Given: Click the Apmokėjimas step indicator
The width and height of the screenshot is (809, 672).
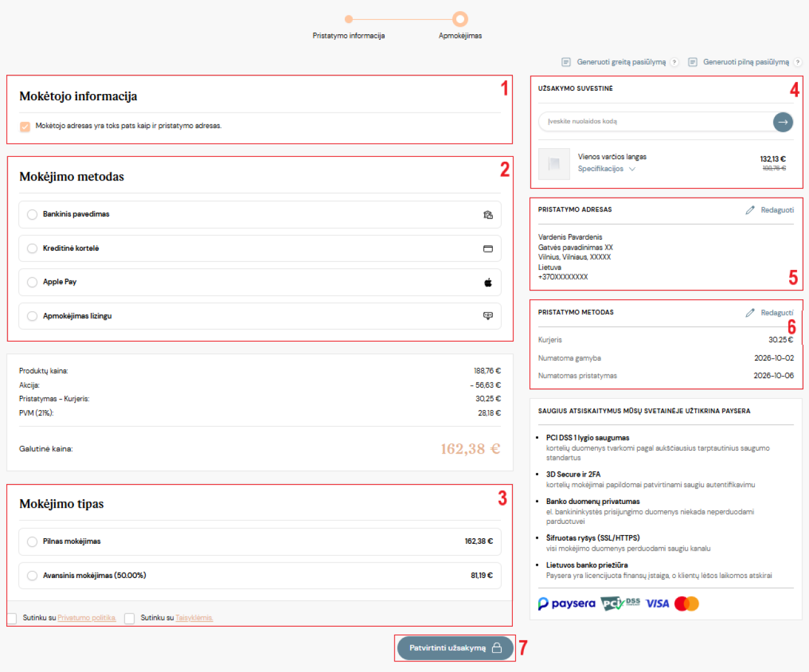Looking at the screenshot, I should point(460,19).
